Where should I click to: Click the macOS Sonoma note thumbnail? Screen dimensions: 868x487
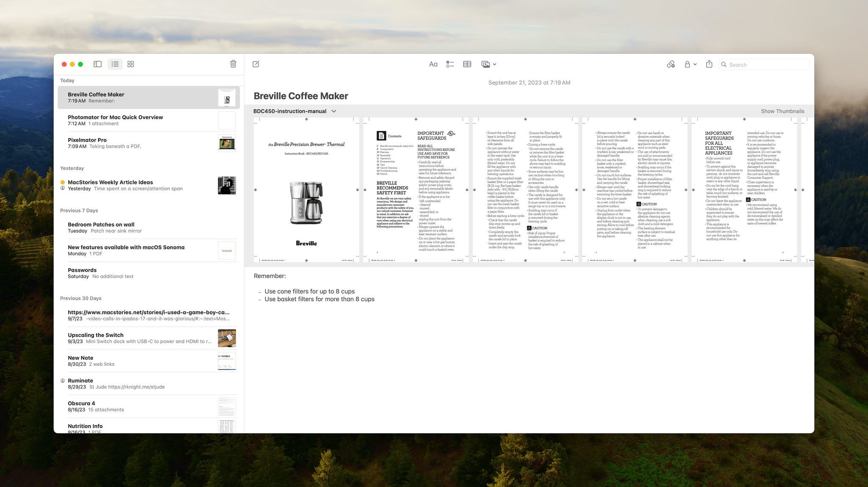tap(227, 250)
